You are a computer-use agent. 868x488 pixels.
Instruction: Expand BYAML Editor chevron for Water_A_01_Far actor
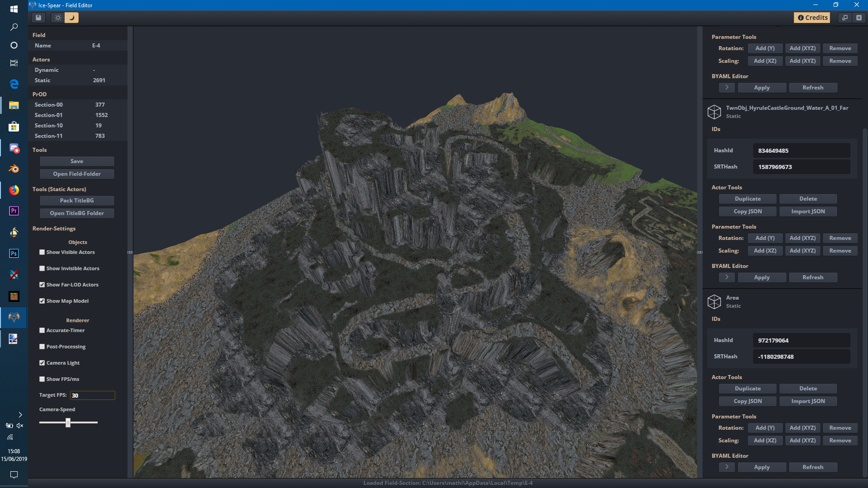pyautogui.click(x=726, y=277)
